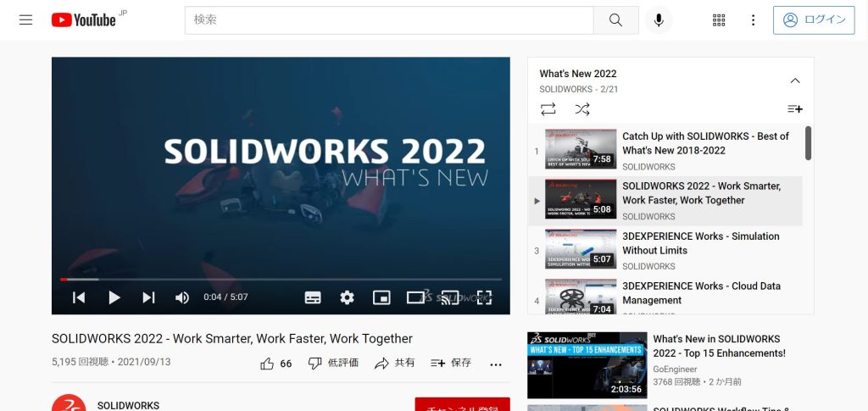Open GoEngineer channel name
The height and width of the screenshot is (411, 868).
(x=675, y=369)
